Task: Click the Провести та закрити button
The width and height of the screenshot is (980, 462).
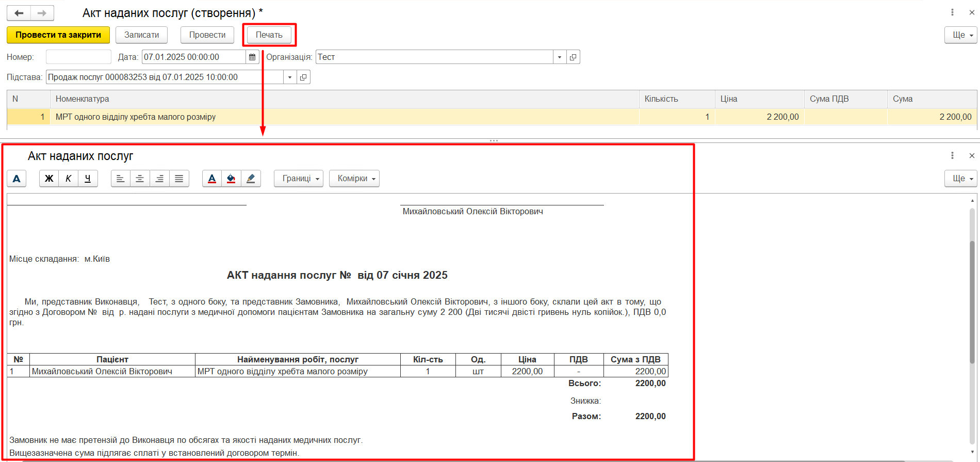Action: [x=58, y=35]
